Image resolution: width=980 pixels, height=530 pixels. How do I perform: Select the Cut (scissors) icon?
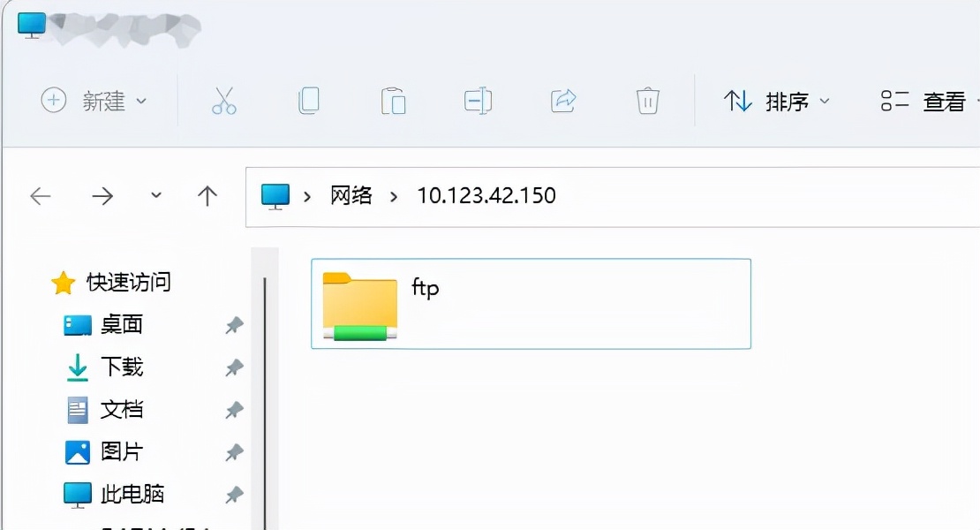tap(225, 101)
